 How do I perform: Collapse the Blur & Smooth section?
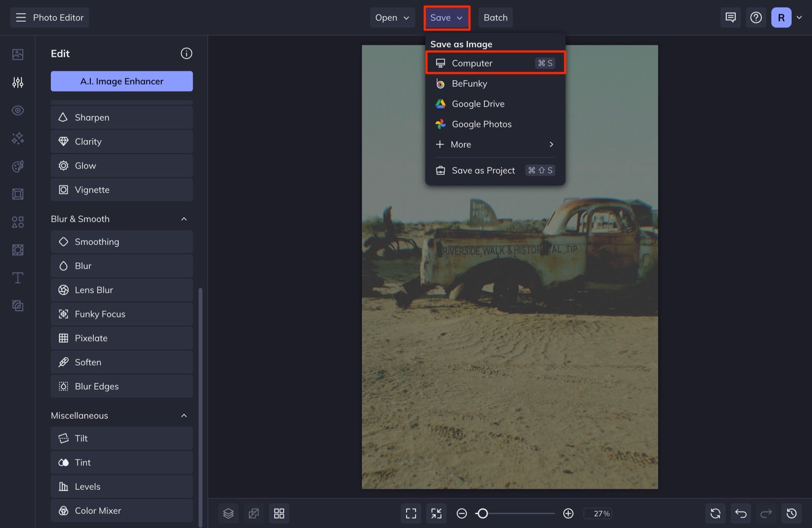[x=184, y=219]
